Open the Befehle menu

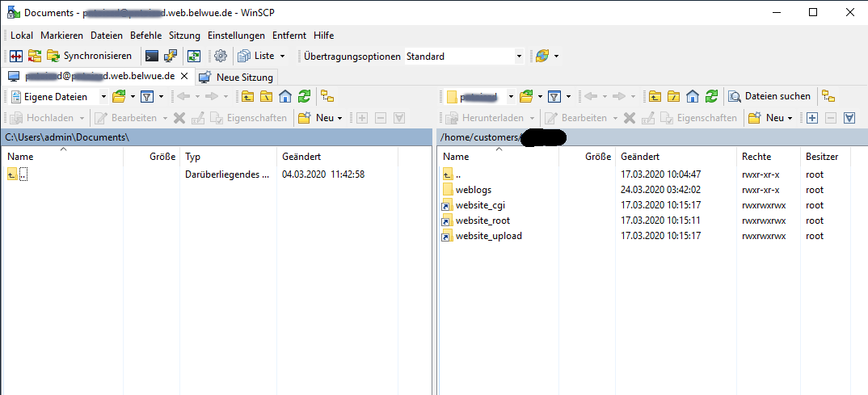click(x=145, y=36)
